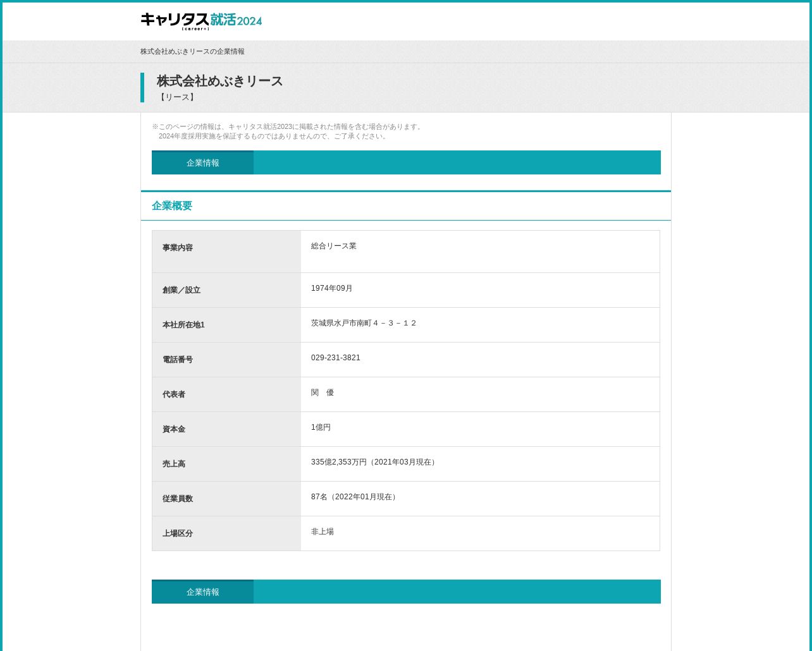Click the 1億円 capital value

click(x=321, y=427)
